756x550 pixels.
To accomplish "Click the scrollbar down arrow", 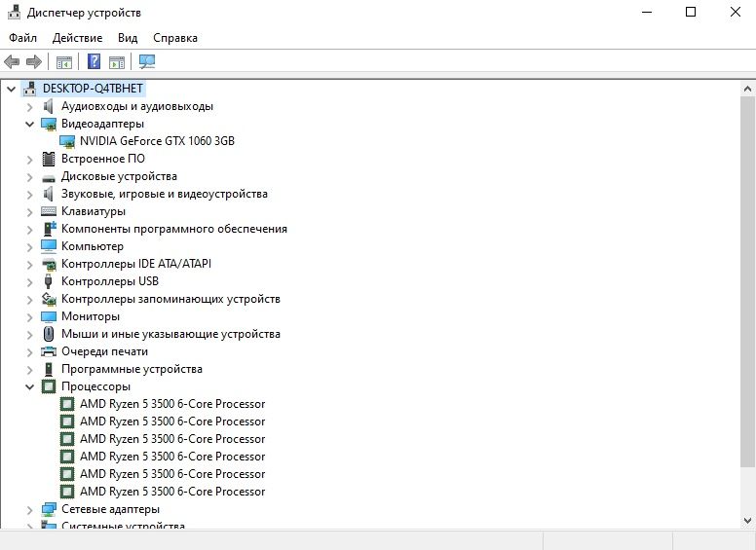I will click(748, 520).
